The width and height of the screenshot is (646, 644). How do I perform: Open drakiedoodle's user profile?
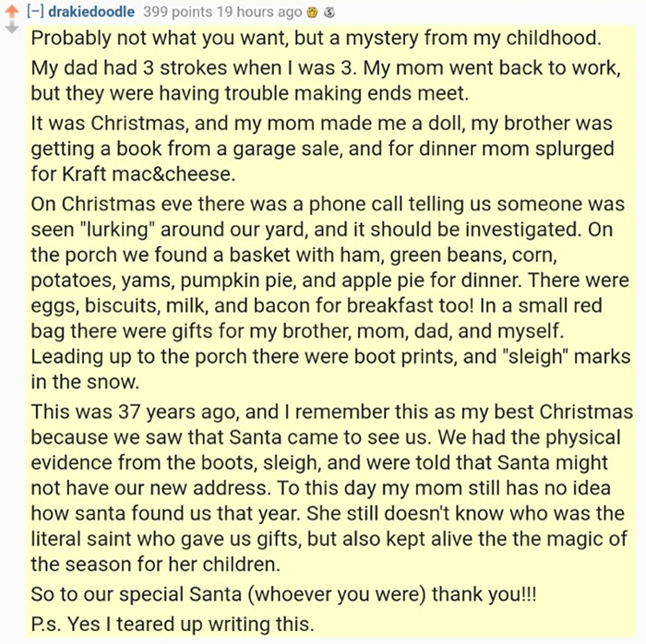pos(91,11)
